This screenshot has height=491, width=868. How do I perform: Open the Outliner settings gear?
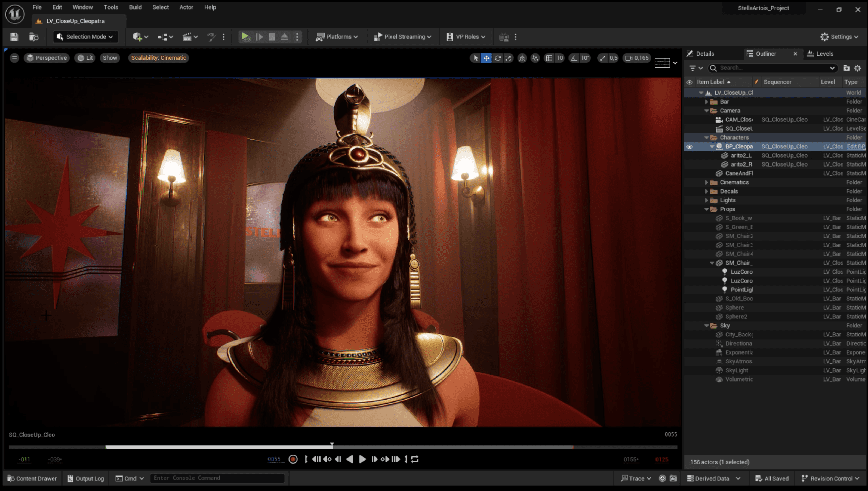click(x=858, y=68)
